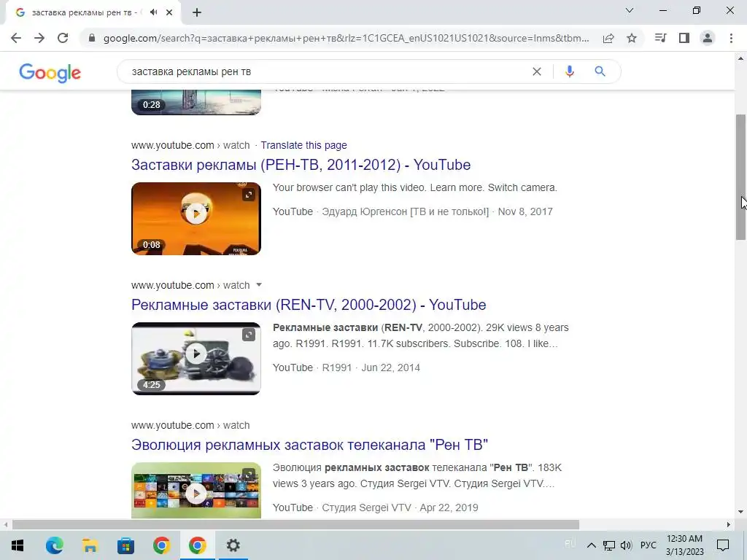This screenshot has width=747, height=560.
Task: View site security lock info
Action: 92,38
